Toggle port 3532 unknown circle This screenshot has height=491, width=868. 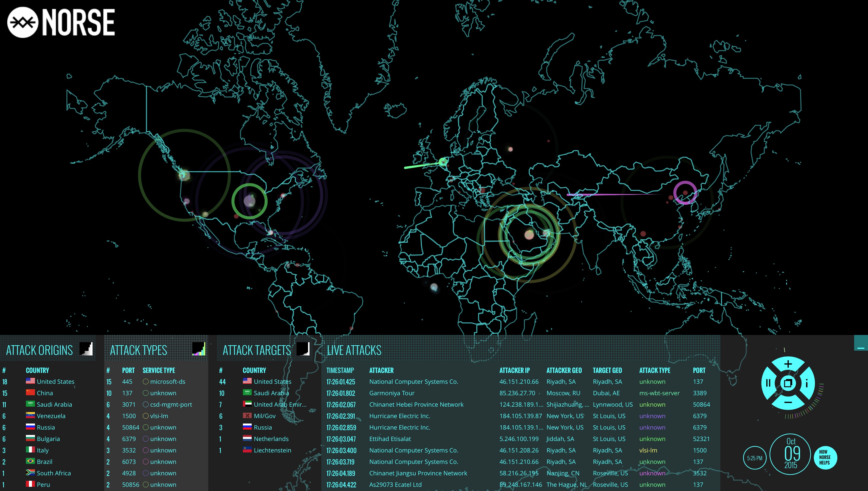pyautogui.click(x=146, y=451)
